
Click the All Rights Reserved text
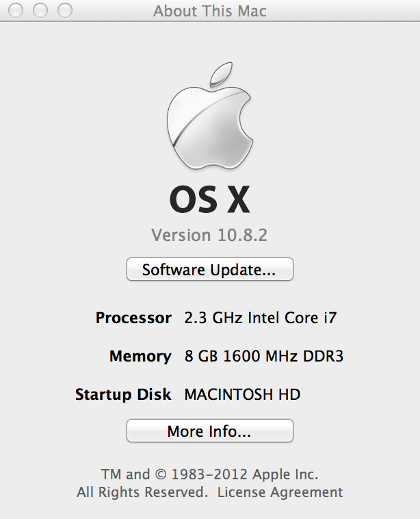[142, 492]
